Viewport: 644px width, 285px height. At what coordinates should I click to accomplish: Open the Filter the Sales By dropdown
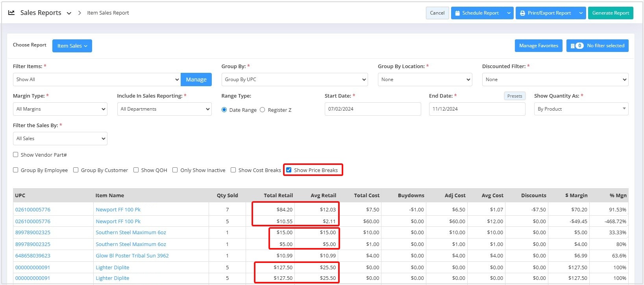tap(60, 139)
